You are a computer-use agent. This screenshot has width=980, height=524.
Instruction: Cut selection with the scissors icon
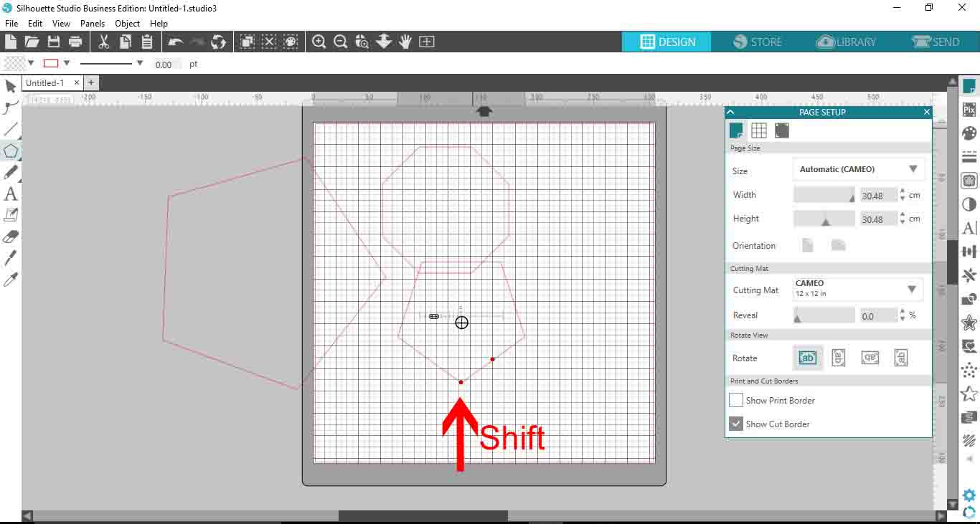pos(104,42)
